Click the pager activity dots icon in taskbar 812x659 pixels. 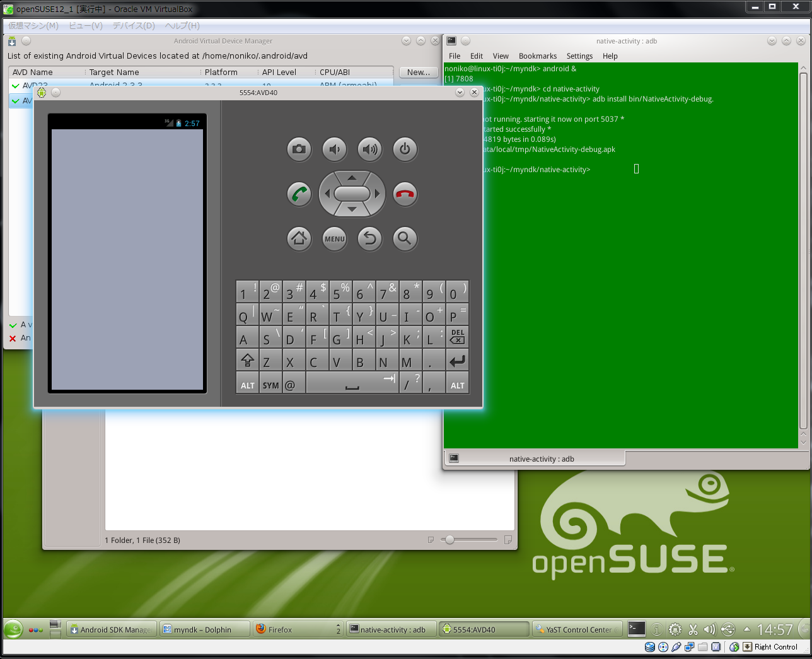[36, 629]
